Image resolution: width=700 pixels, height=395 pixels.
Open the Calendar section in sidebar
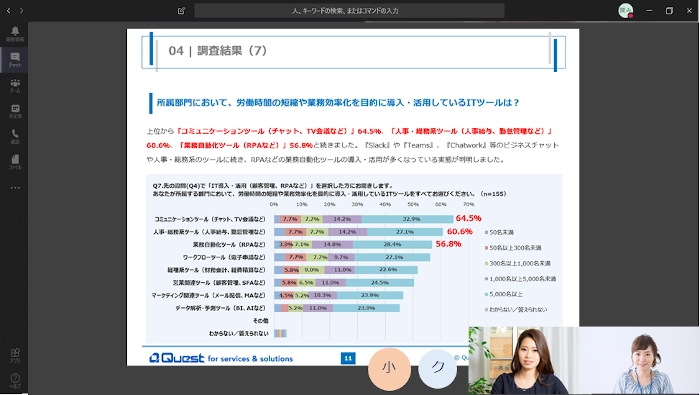pos(15,111)
